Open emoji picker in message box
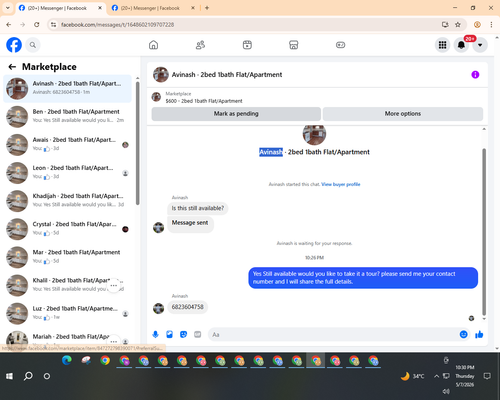The image size is (500, 400). pos(463,334)
